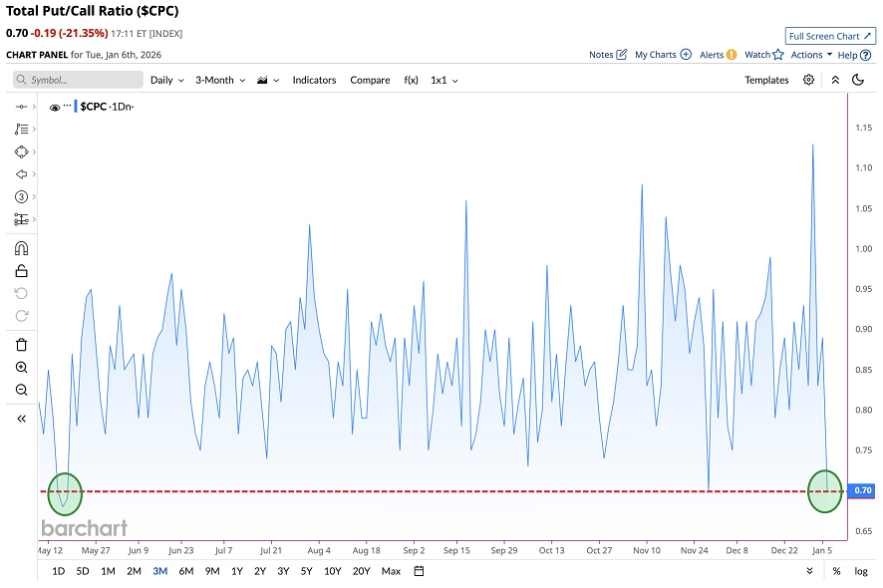Open the Indicators menu

(314, 80)
